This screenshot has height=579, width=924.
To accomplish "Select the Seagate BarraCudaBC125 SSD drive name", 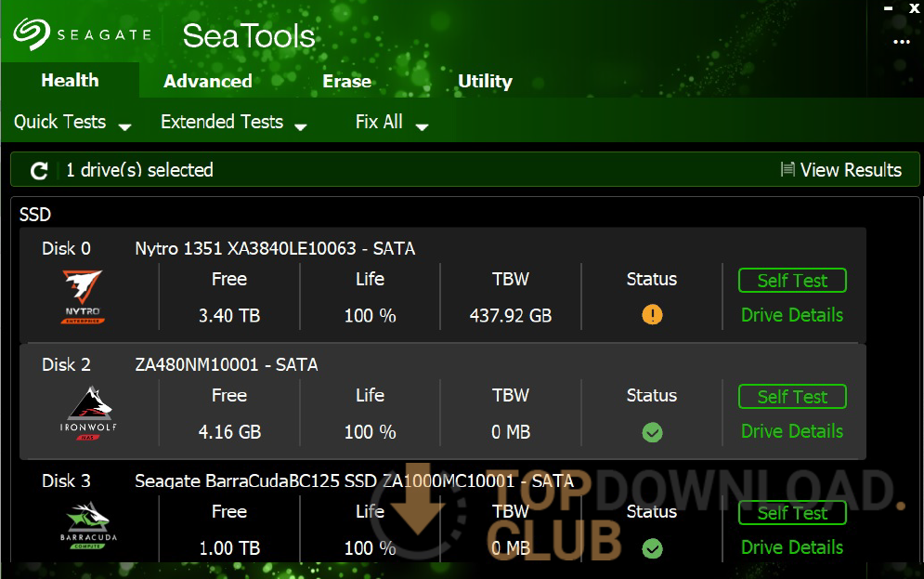I will tap(354, 480).
